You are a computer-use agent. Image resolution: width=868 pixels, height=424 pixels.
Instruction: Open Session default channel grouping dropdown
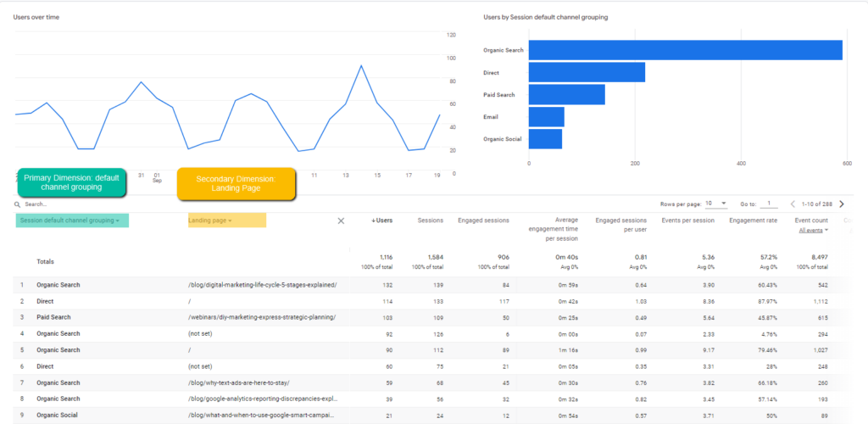coord(72,220)
